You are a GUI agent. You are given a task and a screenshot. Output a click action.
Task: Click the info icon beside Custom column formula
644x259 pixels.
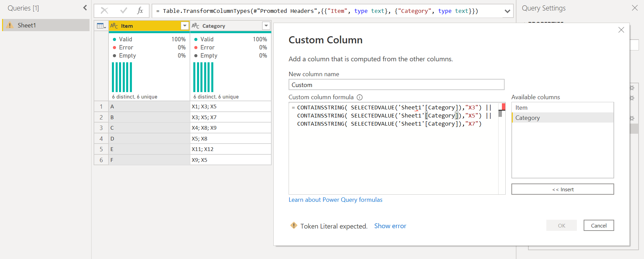360,97
